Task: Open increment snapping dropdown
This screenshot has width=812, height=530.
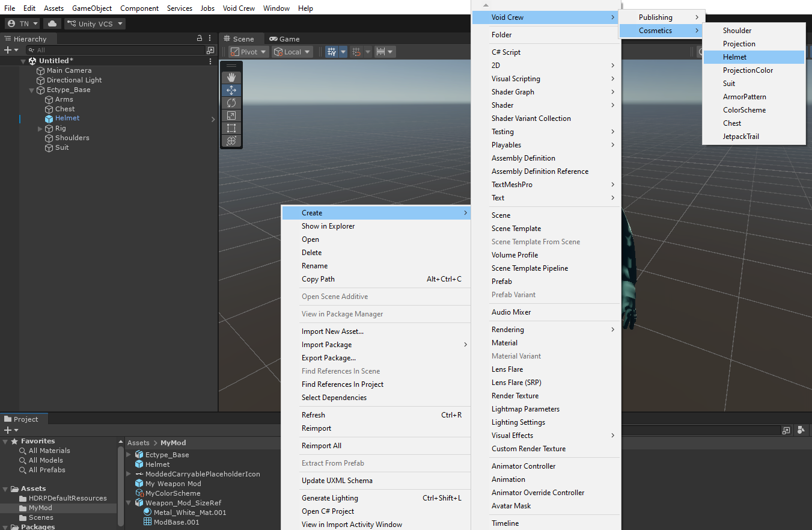Action: (x=391, y=52)
